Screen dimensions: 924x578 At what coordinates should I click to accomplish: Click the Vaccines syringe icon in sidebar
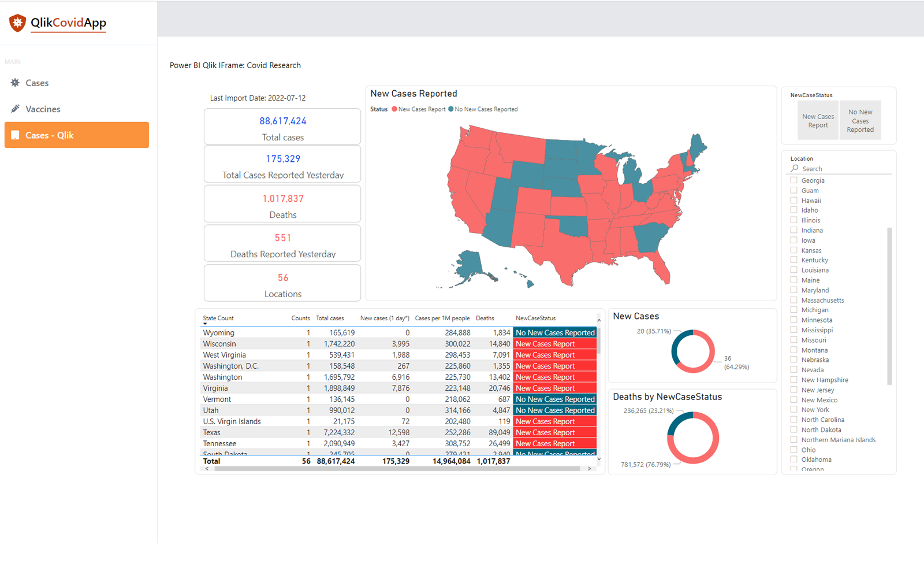pyautogui.click(x=15, y=109)
